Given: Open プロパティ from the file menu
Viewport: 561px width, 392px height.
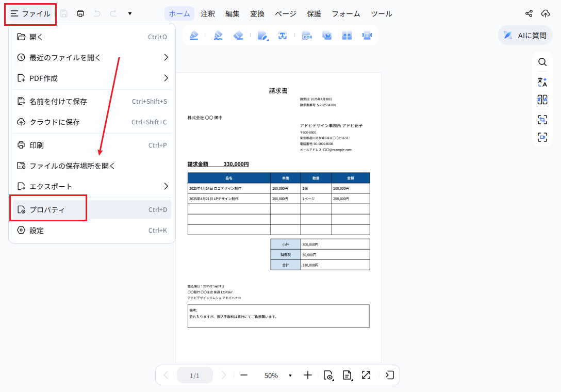Looking at the screenshot, I should (92, 210).
